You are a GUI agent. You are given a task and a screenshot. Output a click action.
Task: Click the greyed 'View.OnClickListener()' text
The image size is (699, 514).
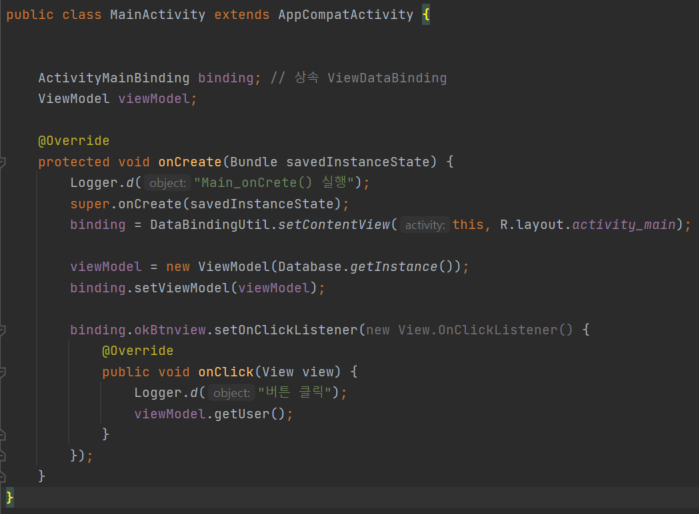click(x=485, y=330)
